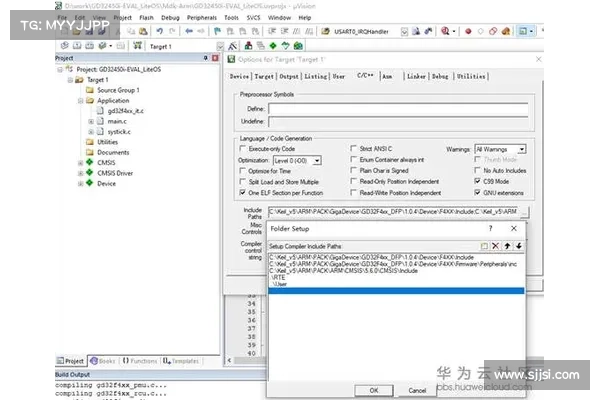Enable Read-Write Position Independent checkbox
The width and height of the screenshot is (600, 400).
353,193
